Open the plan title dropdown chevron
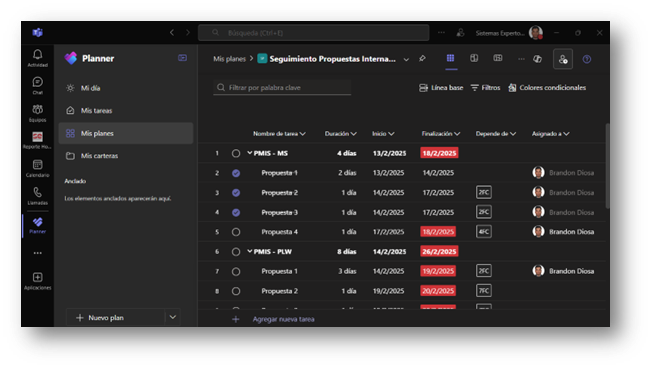 point(406,59)
